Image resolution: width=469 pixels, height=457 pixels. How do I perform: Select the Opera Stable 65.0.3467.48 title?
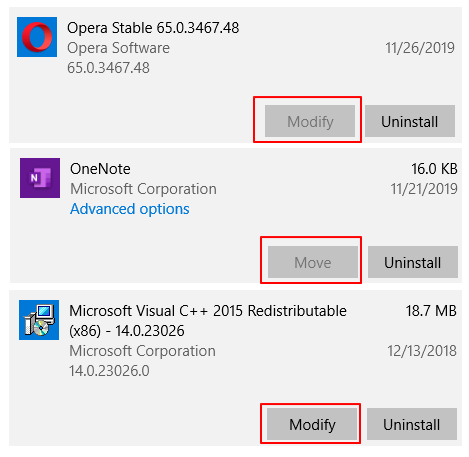(x=153, y=28)
